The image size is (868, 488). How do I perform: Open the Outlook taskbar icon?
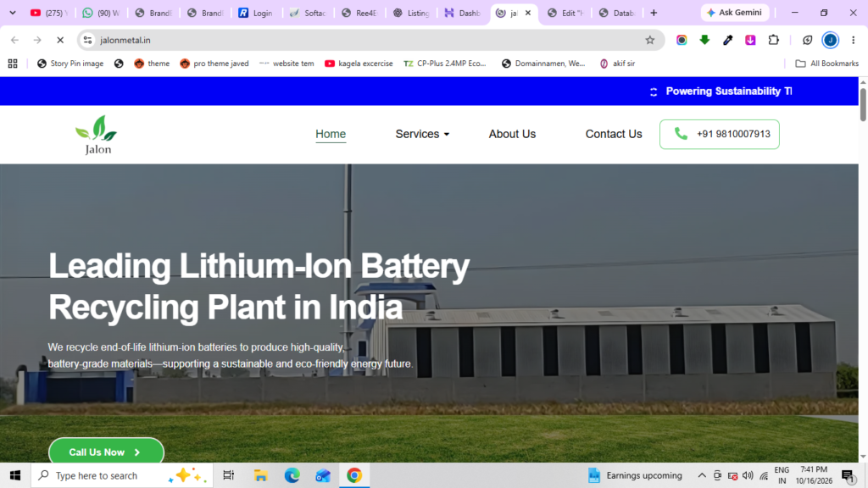(323, 475)
